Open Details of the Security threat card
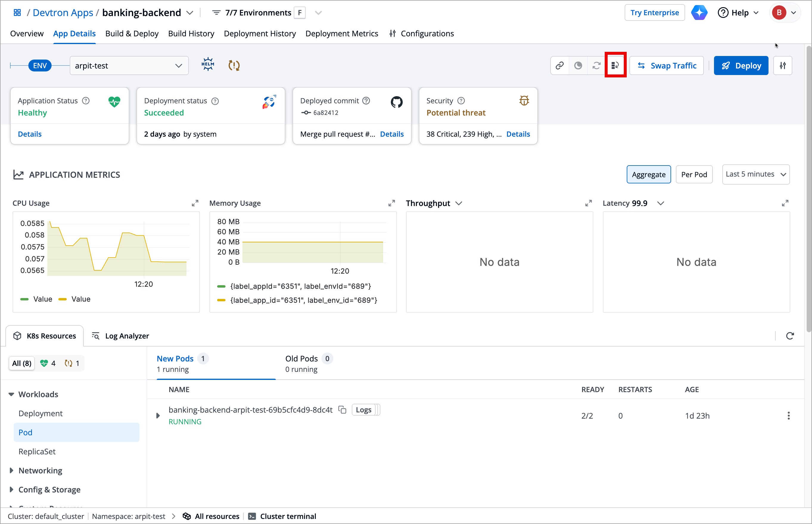 [x=518, y=134]
